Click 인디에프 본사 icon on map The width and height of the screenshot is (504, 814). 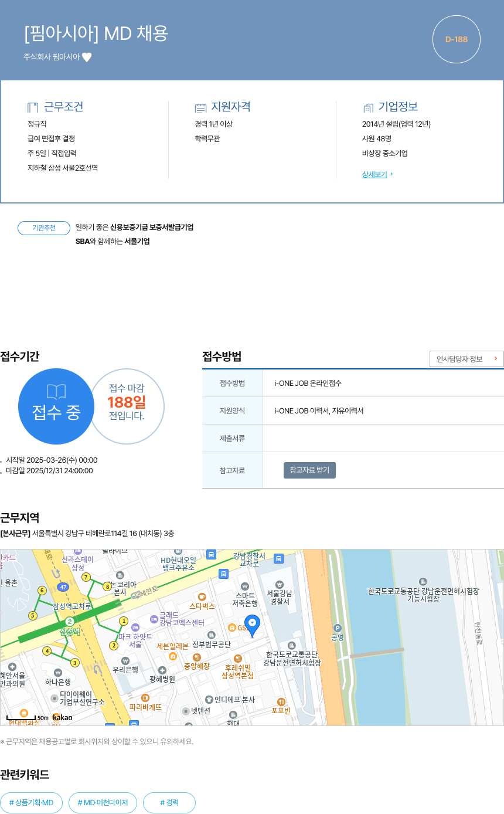point(209,699)
